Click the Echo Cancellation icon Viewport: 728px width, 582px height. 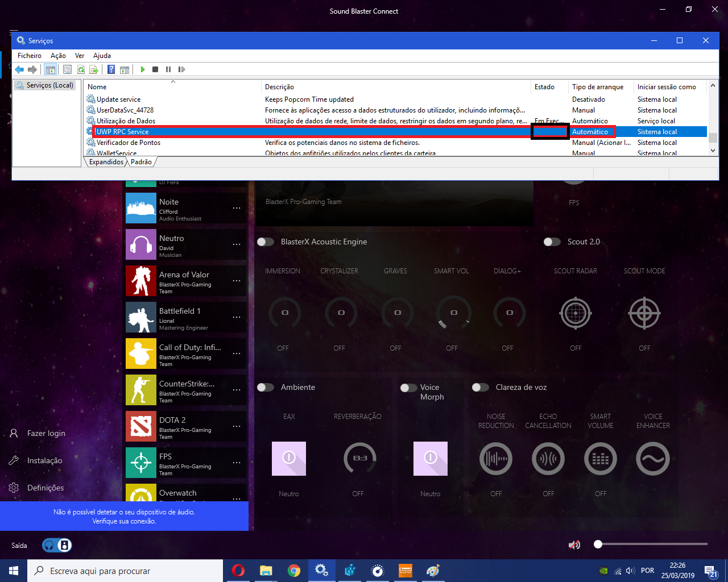pyautogui.click(x=548, y=459)
